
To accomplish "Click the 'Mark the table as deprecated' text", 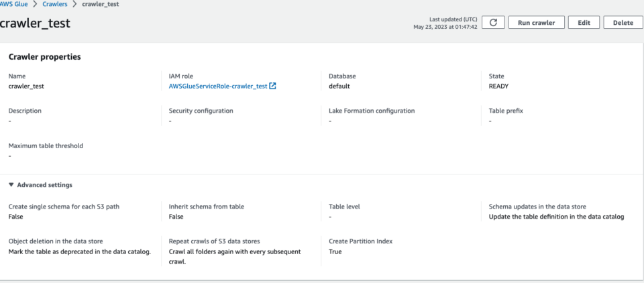I will (79, 251).
